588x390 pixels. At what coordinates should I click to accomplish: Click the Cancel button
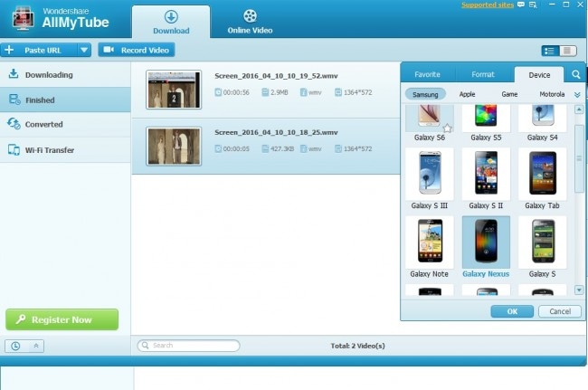pyautogui.click(x=560, y=311)
